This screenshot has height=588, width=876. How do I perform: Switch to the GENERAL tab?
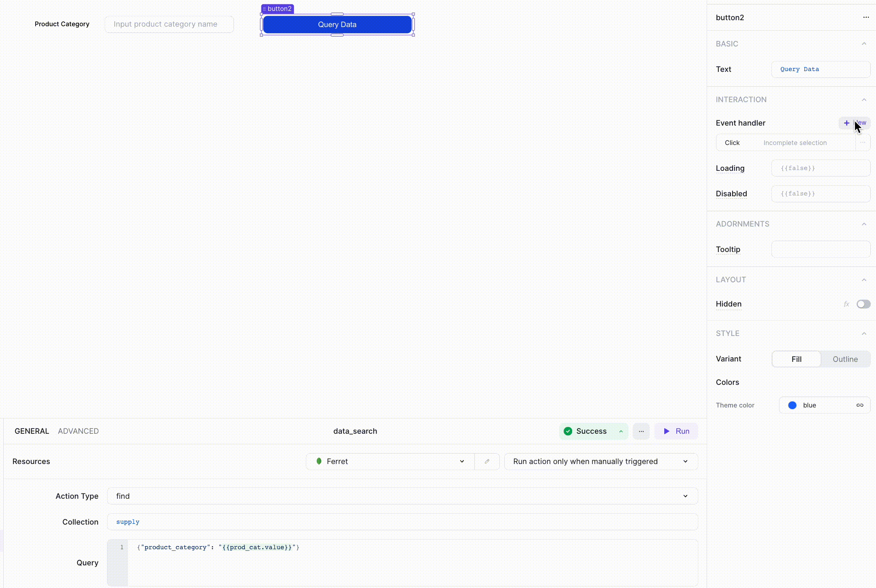(32, 431)
